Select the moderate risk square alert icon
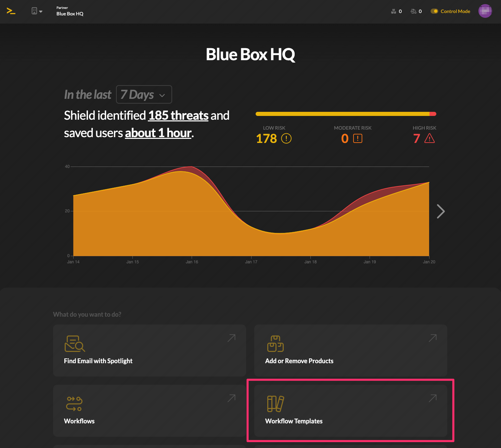 (358, 139)
